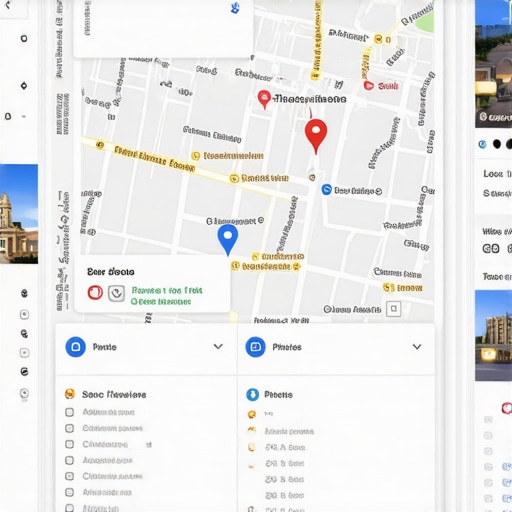Click the large red map pin
Viewport: 512px width, 512px height.
pyautogui.click(x=316, y=136)
